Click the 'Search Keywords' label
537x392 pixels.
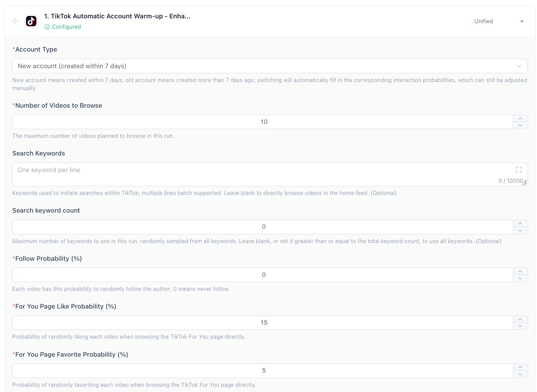[38, 153]
